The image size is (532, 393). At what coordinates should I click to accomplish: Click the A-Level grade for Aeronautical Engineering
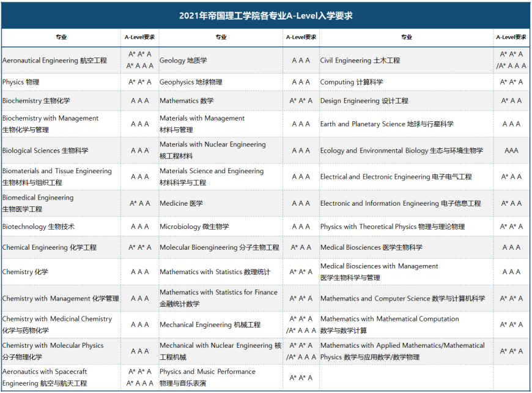point(140,60)
